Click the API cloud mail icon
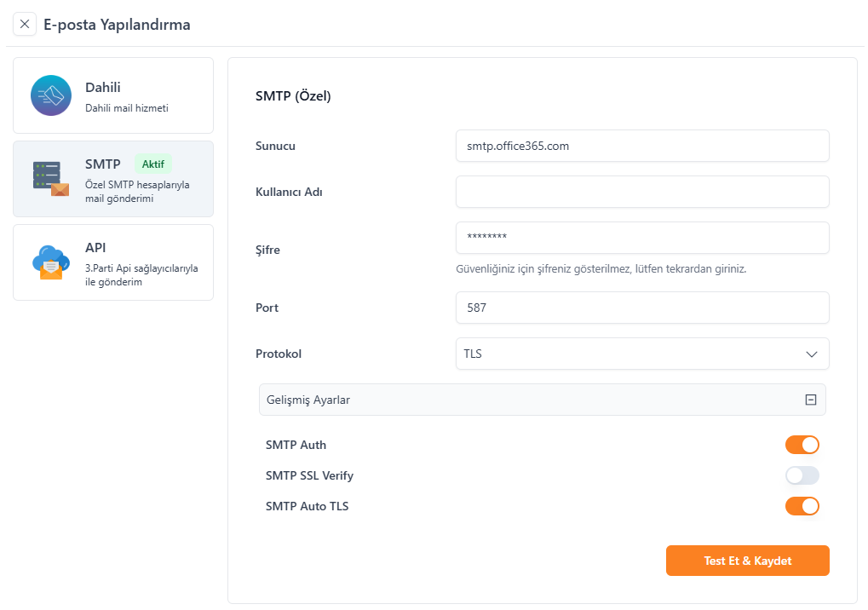 tap(51, 262)
